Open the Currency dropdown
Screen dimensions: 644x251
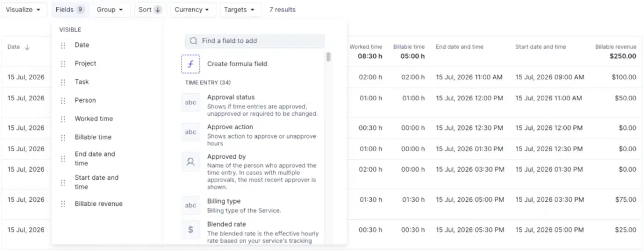point(192,9)
